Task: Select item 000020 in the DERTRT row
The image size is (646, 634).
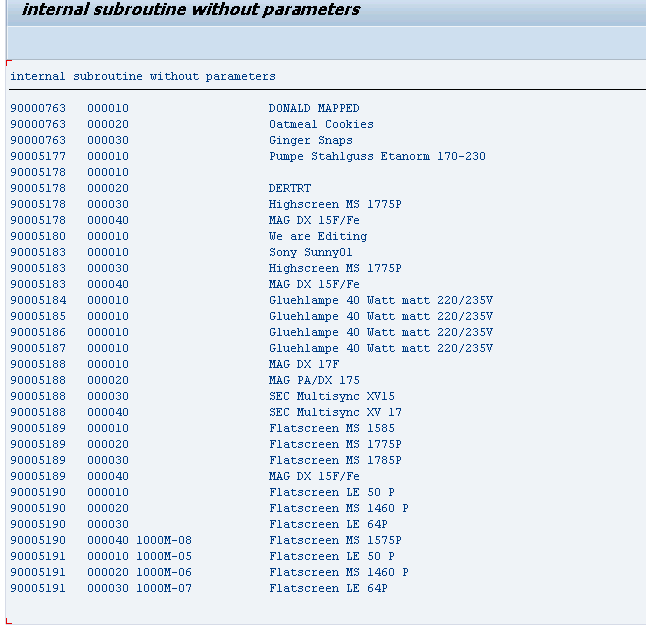Action: click(x=108, y=188)
